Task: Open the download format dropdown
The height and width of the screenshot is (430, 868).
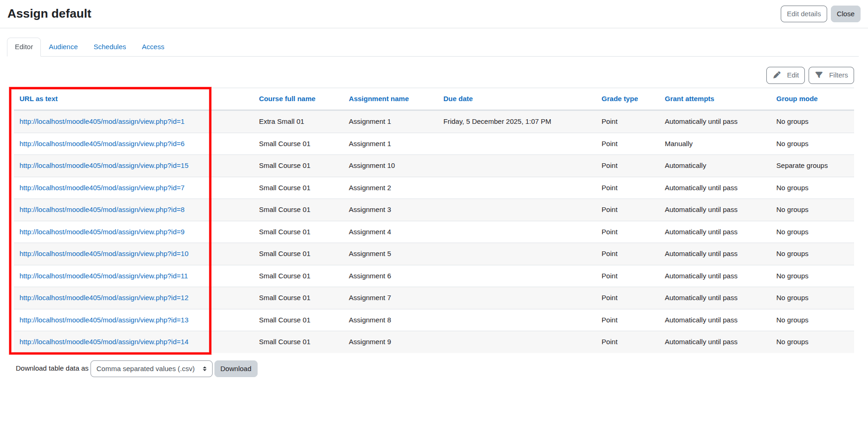Action: (x=151, y=369)
